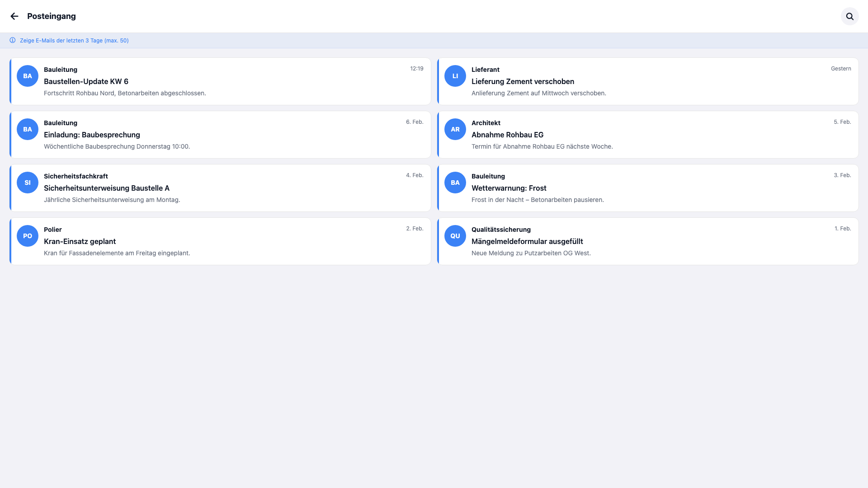
Task: Click the BA avatar beside Baustellen-Update
Action: (28, 76)
